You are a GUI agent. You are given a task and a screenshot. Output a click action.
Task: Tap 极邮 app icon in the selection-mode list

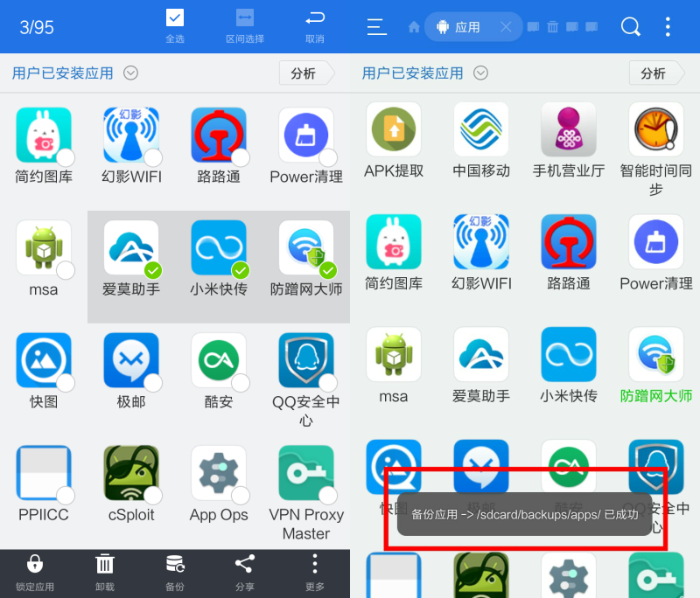tap(130, 360)
